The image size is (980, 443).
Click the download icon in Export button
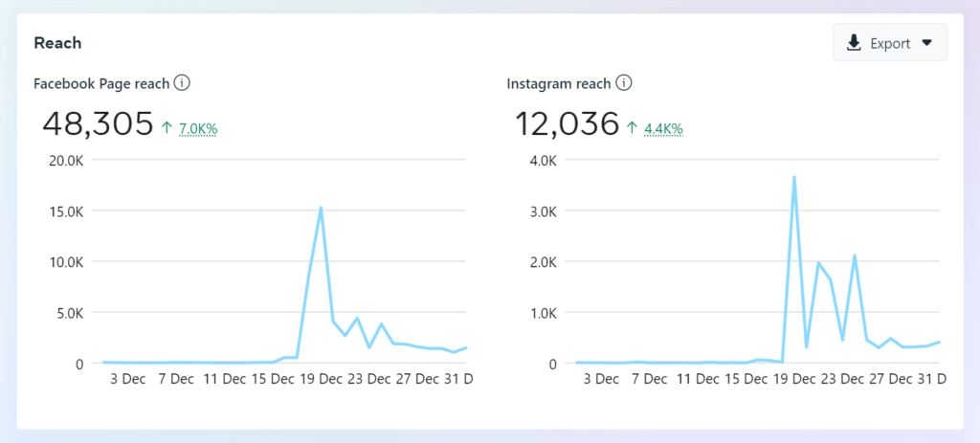(x=853, y=43)
